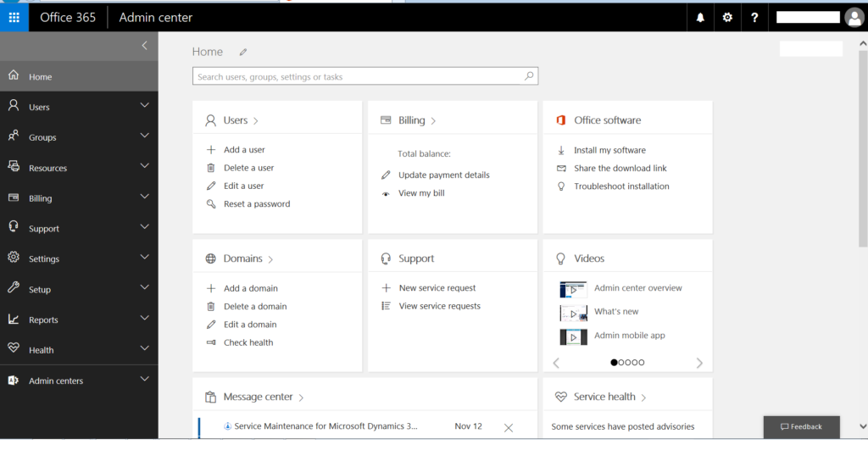The width and height of the screenshot is (868, 467).
Task: Expand the Users menu chevron in sidebar
Action: click(144, 105)
